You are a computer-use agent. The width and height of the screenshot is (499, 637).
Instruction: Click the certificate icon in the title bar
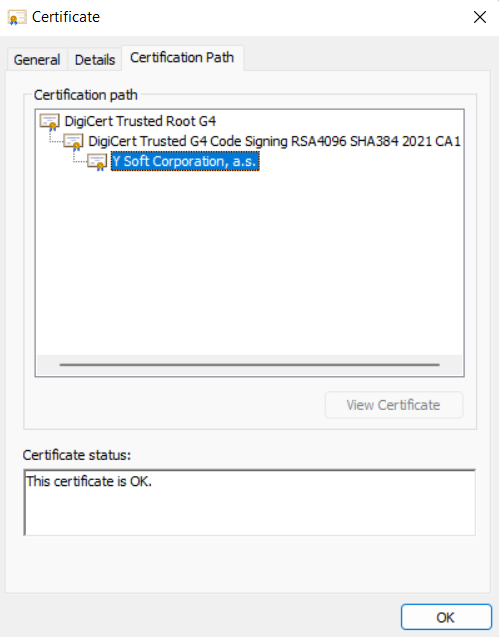pyautogui.click(x=17, y=17)
